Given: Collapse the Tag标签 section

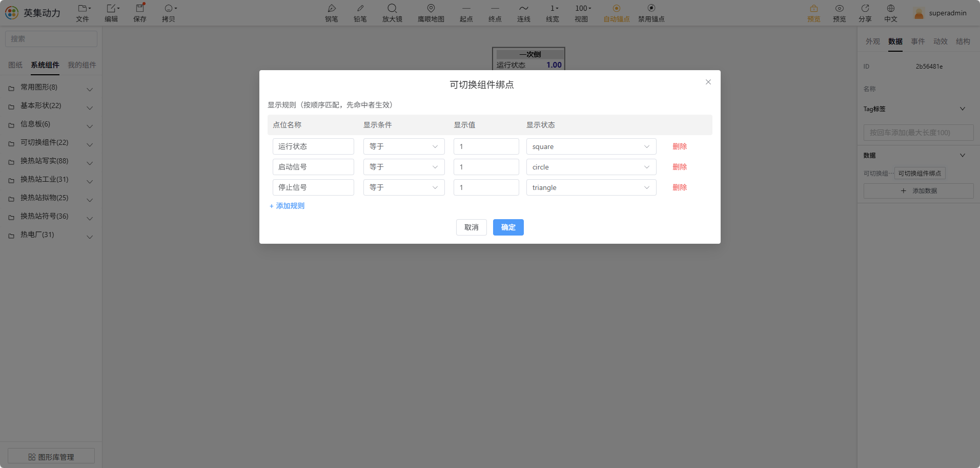Looking at the screenshot, I should (x=962, y=109).
